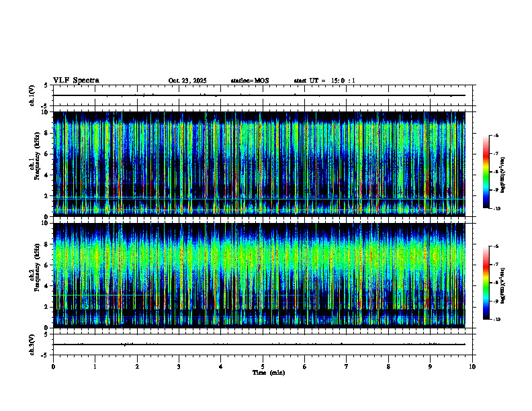Click the "Time (min)" axis label
The image size is (532, 411).
click(x=269, y=373)
